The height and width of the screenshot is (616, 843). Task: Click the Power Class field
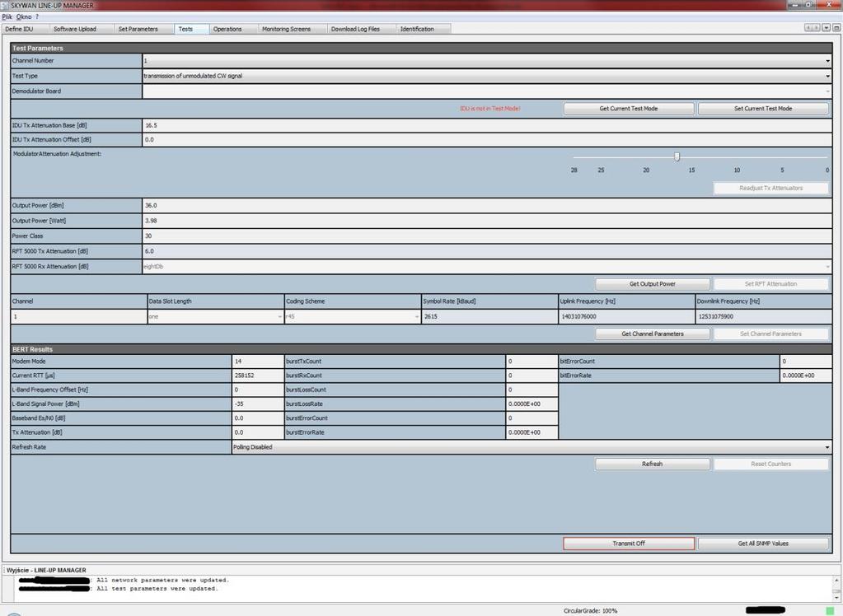pyautogui.click(x=487, y=236)
